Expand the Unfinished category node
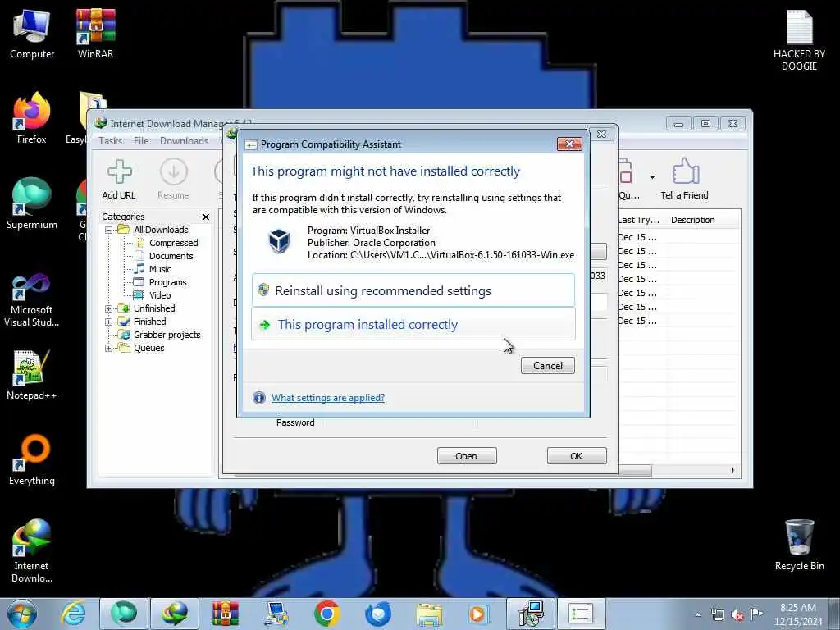 point(109,308)
